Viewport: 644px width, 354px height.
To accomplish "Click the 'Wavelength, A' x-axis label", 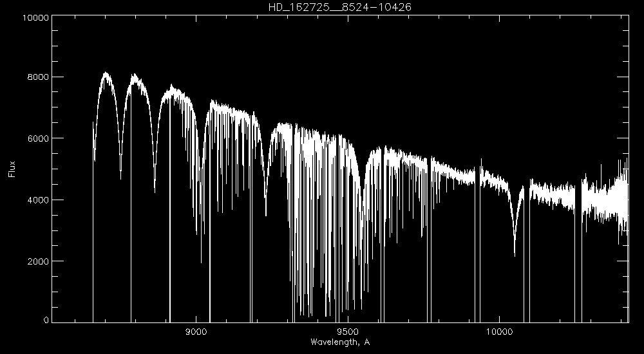I will point(340,342).
